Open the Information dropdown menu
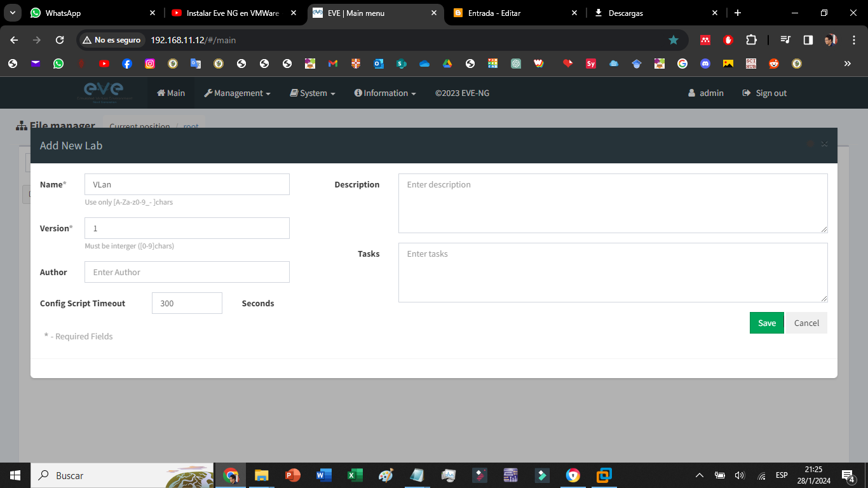Viewport: 868px width, 488px height. click(385, 93)
